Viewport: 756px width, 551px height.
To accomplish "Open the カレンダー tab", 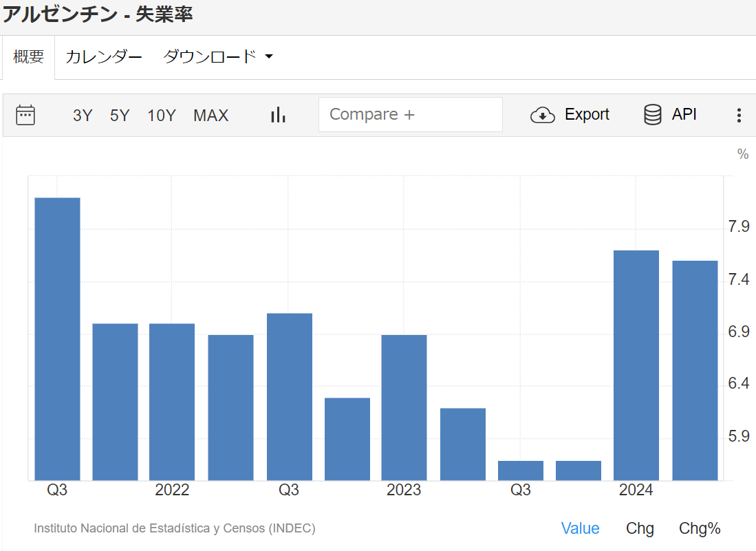I will tap(103, 56).
